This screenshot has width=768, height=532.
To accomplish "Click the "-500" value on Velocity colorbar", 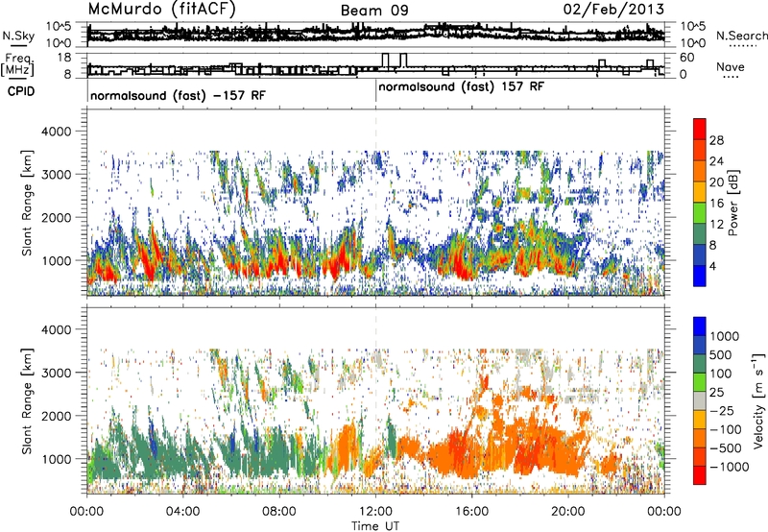I will [x=725, y=448].
